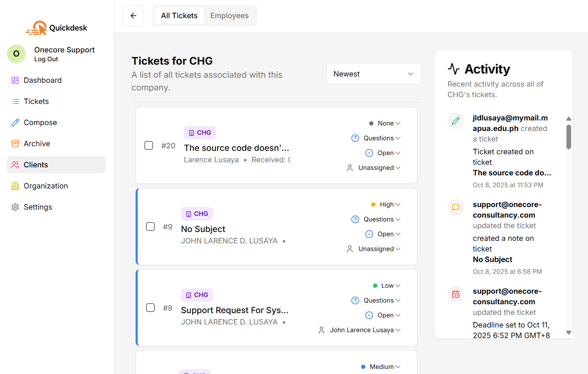Open the Newest sort dropdown
Viewport: 588px width, 374px height.
[x=373, y=74]
